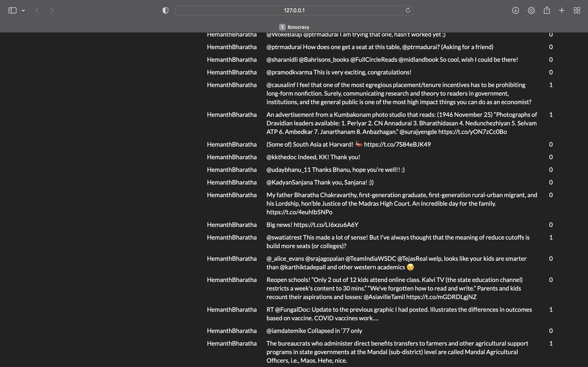Open the settings gear in the toolbar

[x=531, y=10]
